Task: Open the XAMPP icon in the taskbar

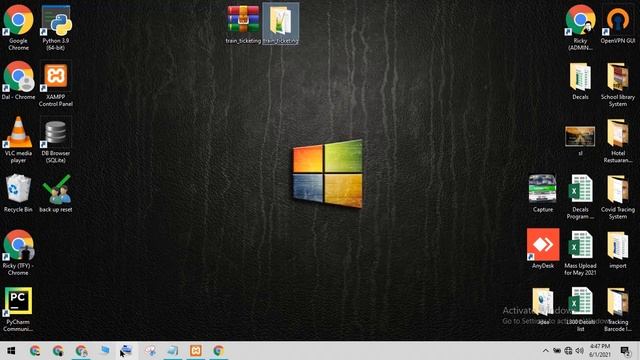Action: coord(196,351)
